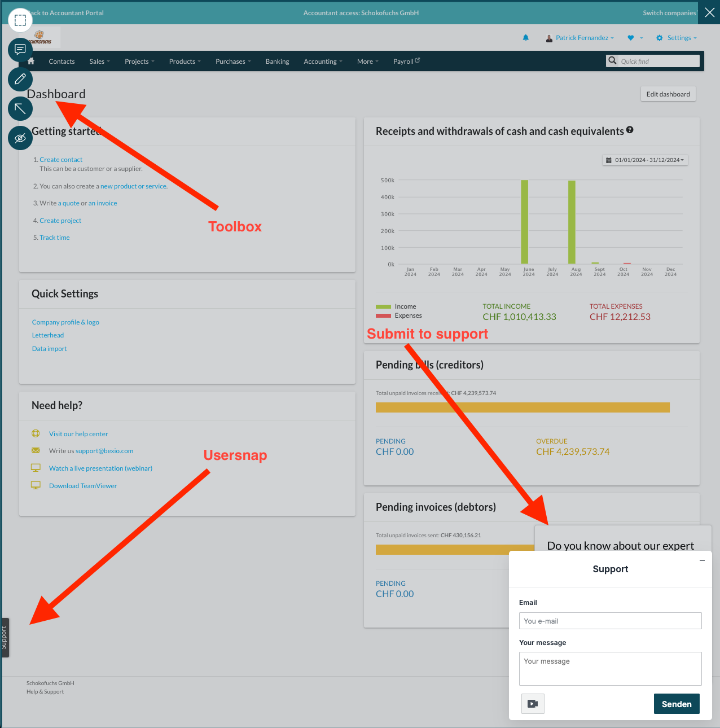Image resolution: width=720 pixels, height=728 pixels.
Task: Open the favorites heart dropdown
Action: point(635,38)
